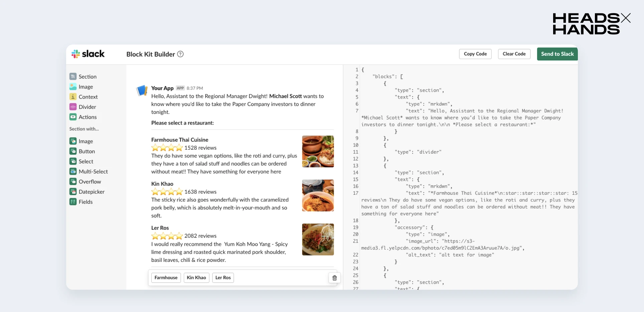Click the Clear Code button
This screenshot has width=644, height=312.
point(514,54)
